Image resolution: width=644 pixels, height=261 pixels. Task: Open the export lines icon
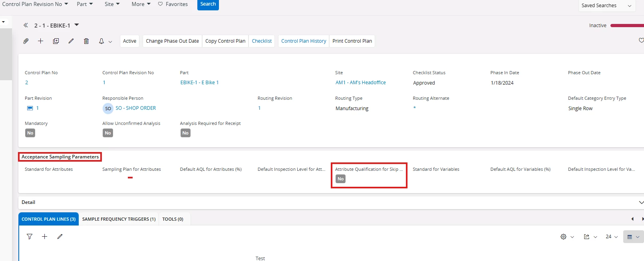pos(586,237)
